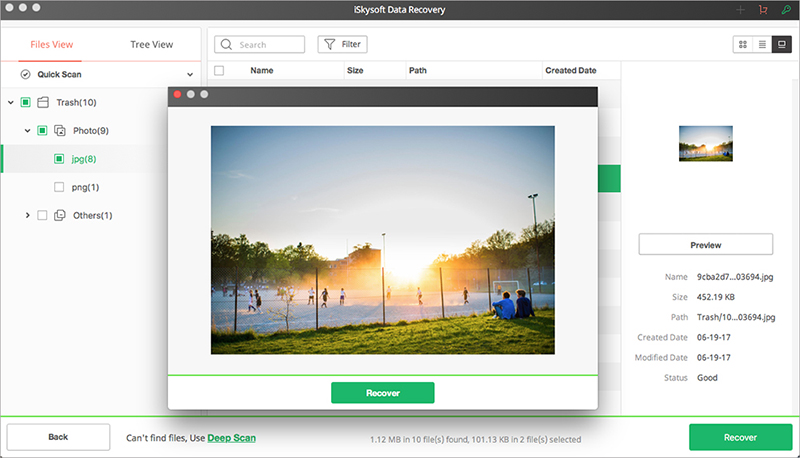Switch to the Tree View tab

(151, 45)
